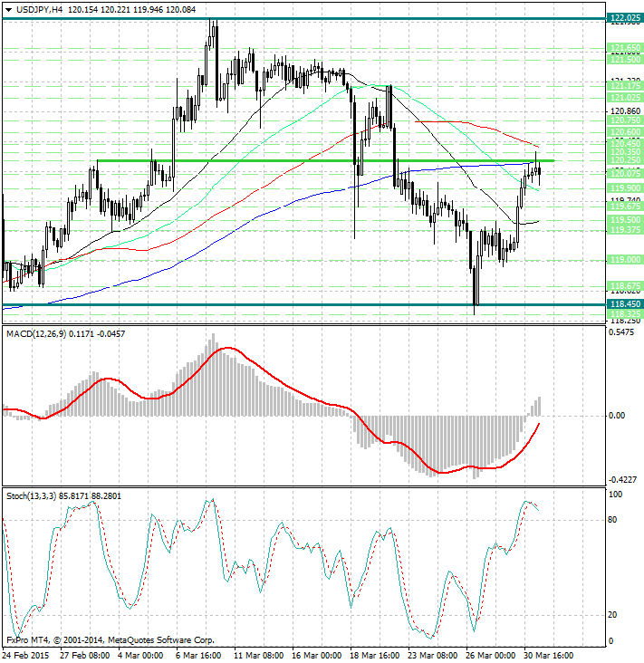Click the 27 Feb 08:00 time label
Image resolution: width=644 pixels, height=663 pixels.
pyautogui.click(x=84, y=656)
